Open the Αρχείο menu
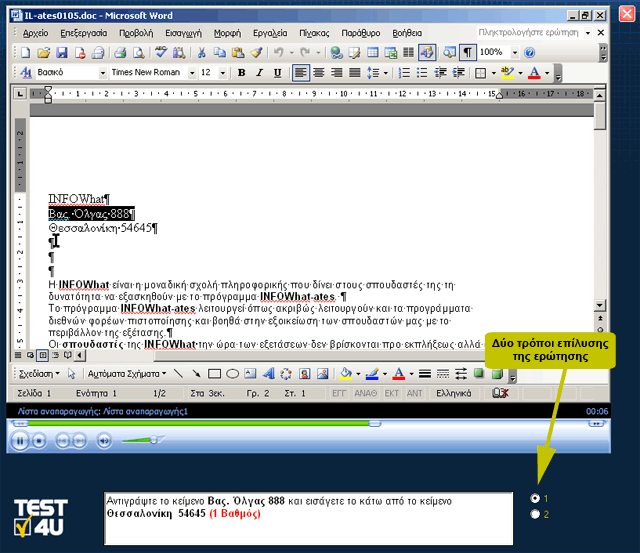 click(x=36, y=33)
